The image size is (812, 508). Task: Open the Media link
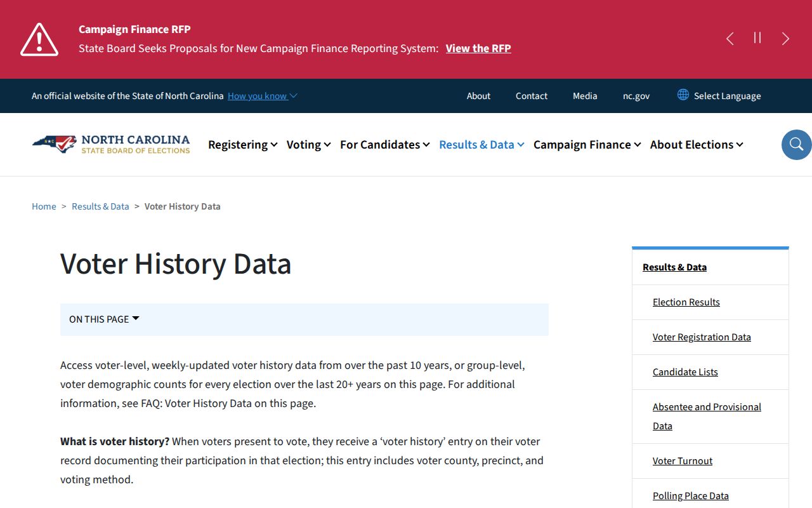[x=585, y=96]
